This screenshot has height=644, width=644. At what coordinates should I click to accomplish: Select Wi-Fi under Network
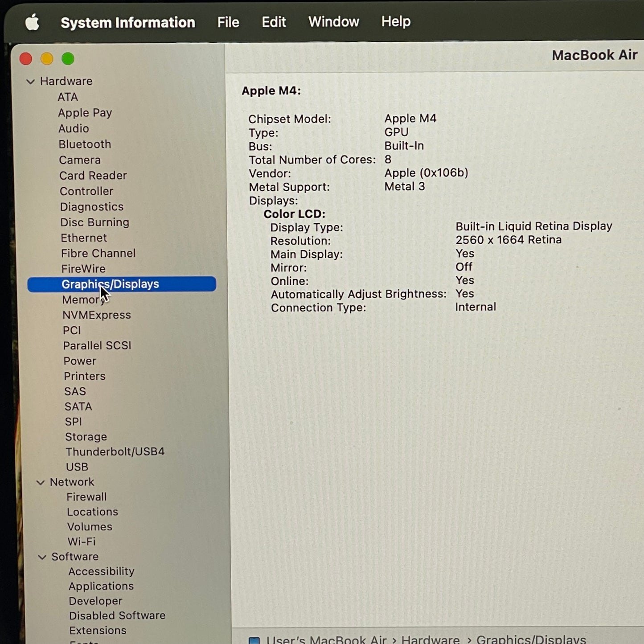[x=82, y=541]
